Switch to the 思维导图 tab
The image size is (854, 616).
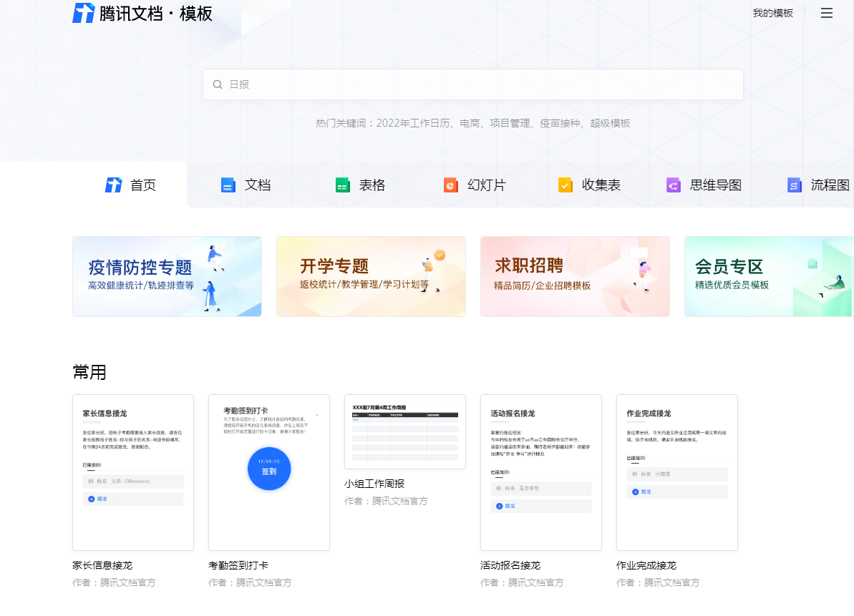(x=704, y=185)
